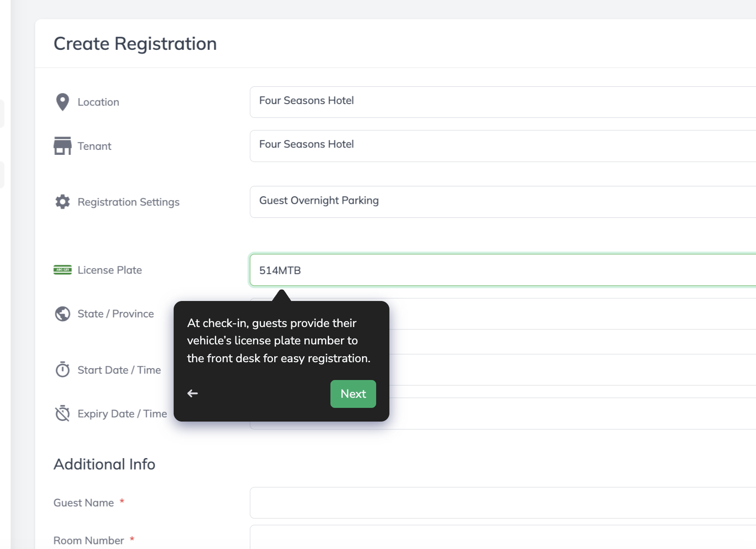
Task: Click into the Room Number input field
Action: pyautogui.click(x=503, y=538)
